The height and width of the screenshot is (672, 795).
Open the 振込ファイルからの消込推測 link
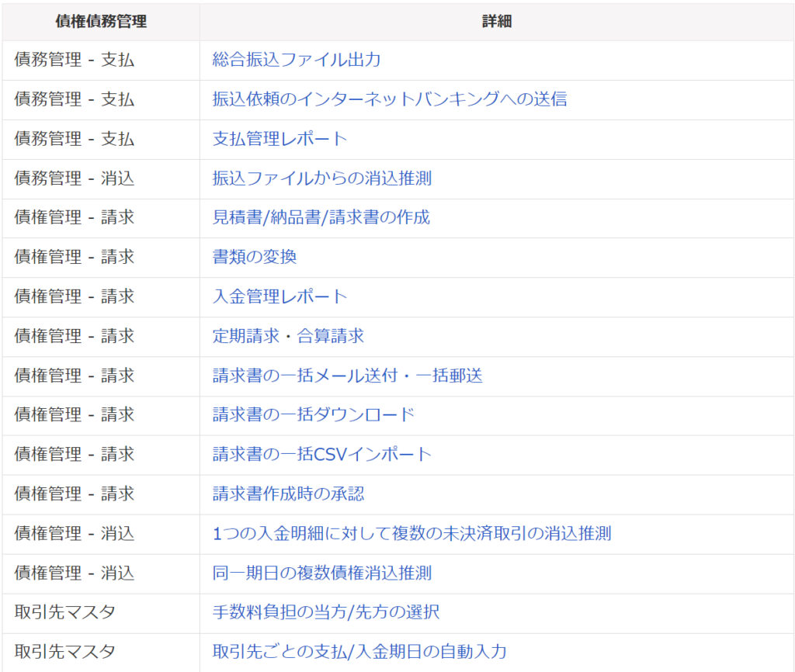[322, 178]
